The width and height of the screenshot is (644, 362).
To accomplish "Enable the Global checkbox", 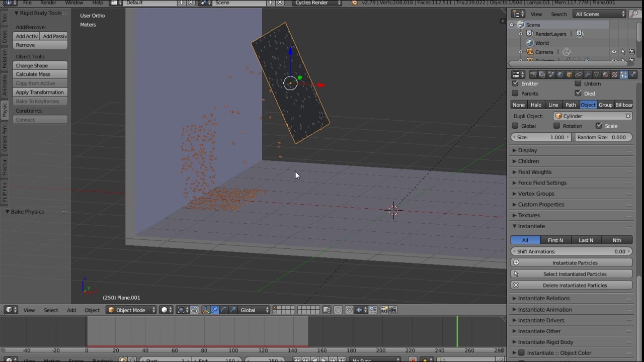I will click(515, 126).
